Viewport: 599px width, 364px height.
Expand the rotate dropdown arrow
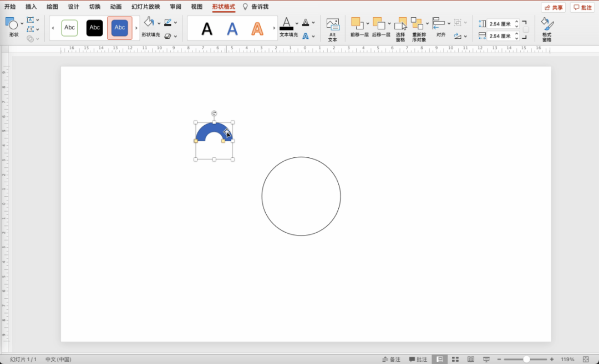[465, 36]
